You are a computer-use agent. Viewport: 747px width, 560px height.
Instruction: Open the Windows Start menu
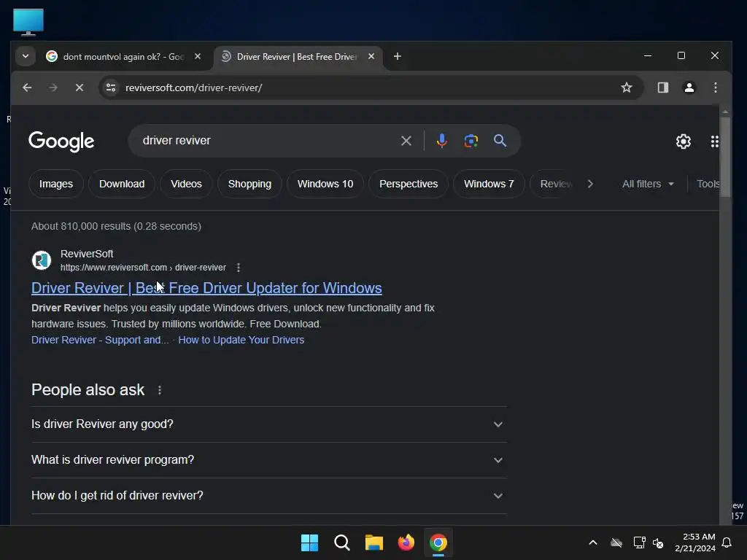[x=309, y=542]
